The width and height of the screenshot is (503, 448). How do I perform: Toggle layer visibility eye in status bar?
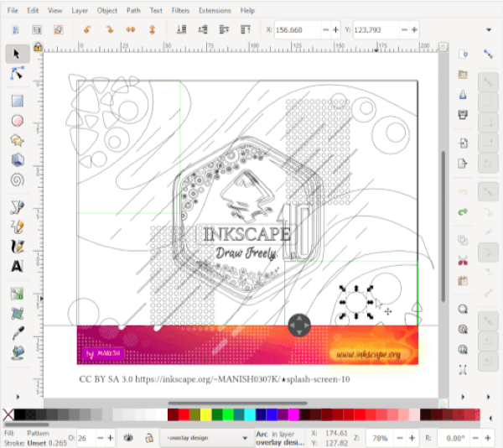click(129, 437)
